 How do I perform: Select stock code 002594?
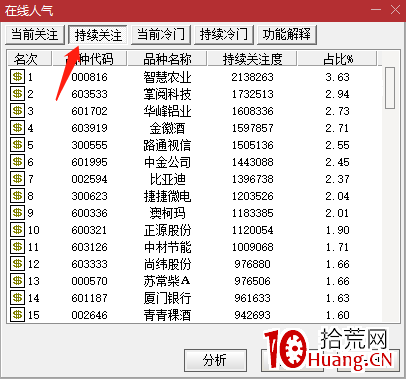[x=89, y=179]
